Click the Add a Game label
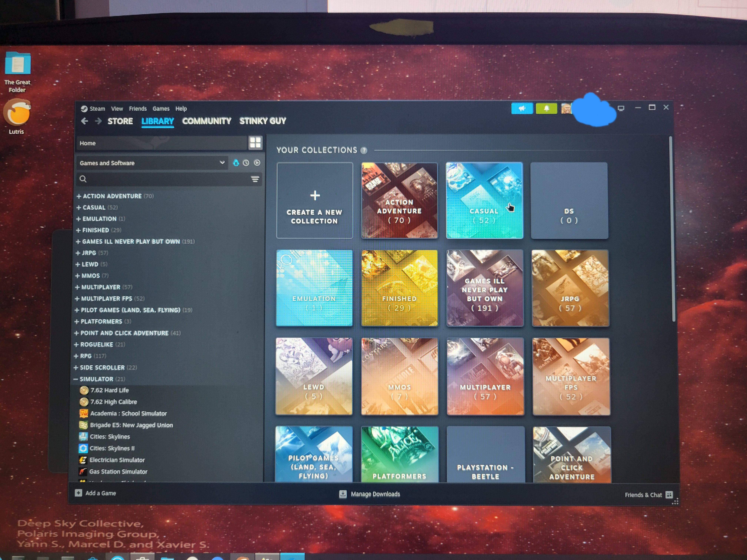747x560 pixels. 101,493
